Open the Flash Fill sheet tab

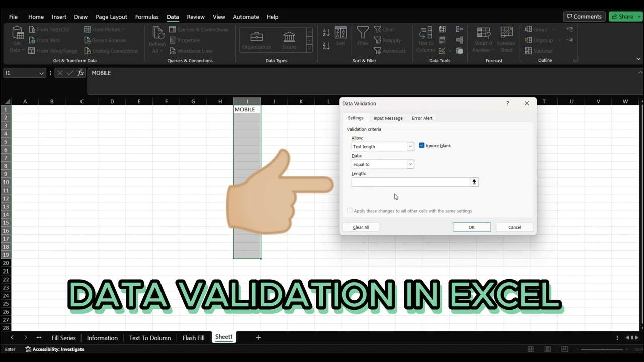[193, 338]
